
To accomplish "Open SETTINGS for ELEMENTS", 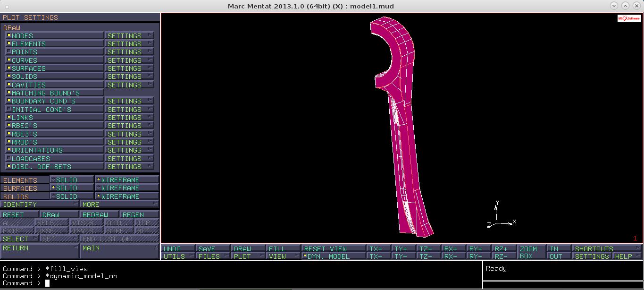I will point(129,44).
